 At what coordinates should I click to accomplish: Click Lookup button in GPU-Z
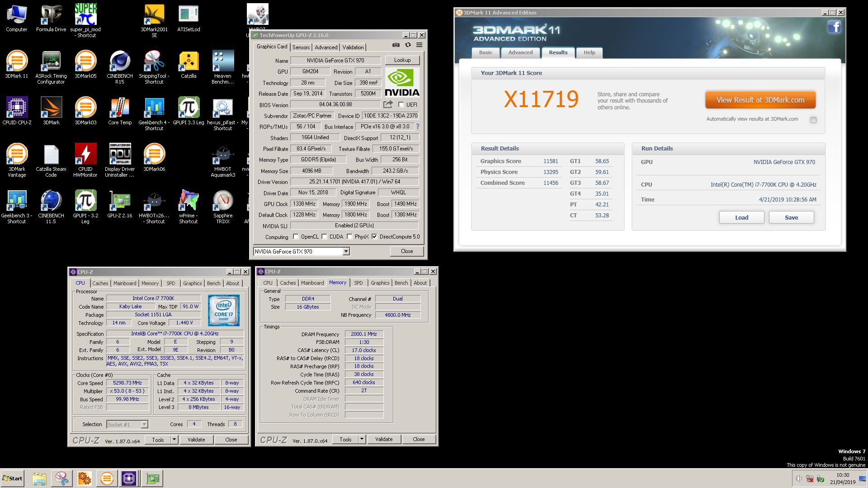(x=402, y=60)
